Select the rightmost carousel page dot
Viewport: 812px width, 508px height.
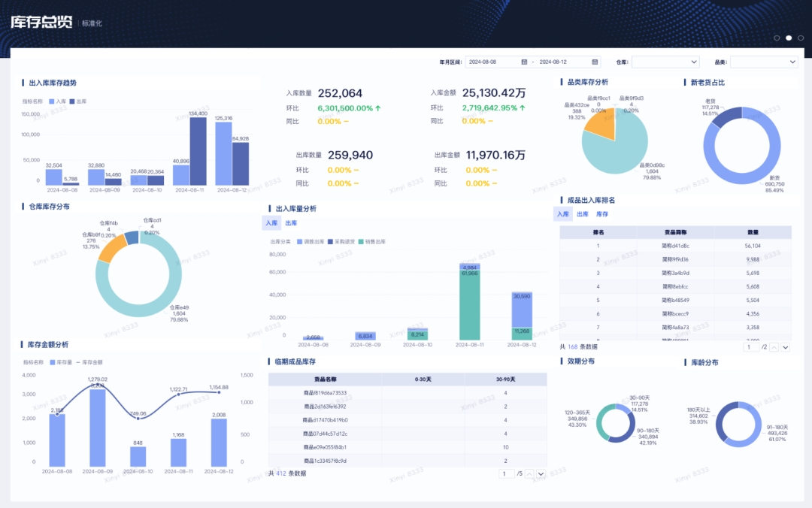pyautogui.click(x=801, y=38)
